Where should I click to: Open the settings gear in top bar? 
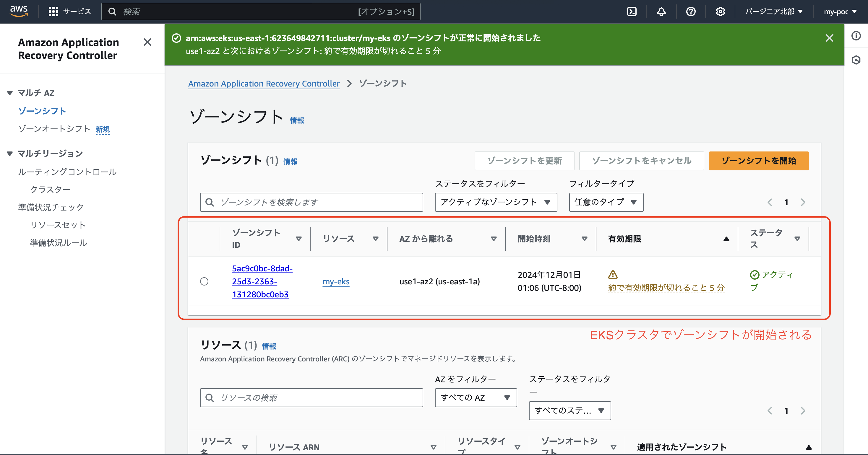coord(721,12)
